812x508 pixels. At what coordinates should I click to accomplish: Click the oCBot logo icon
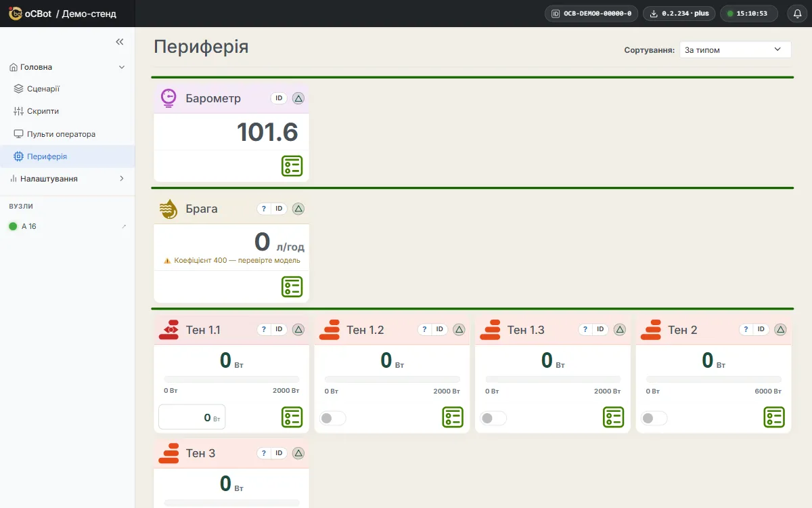16,14
